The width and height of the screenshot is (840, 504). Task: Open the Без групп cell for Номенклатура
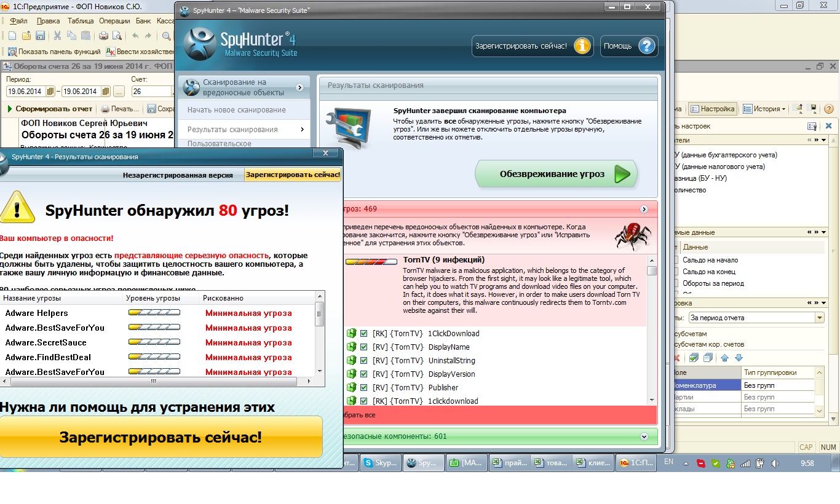(778, 385)
